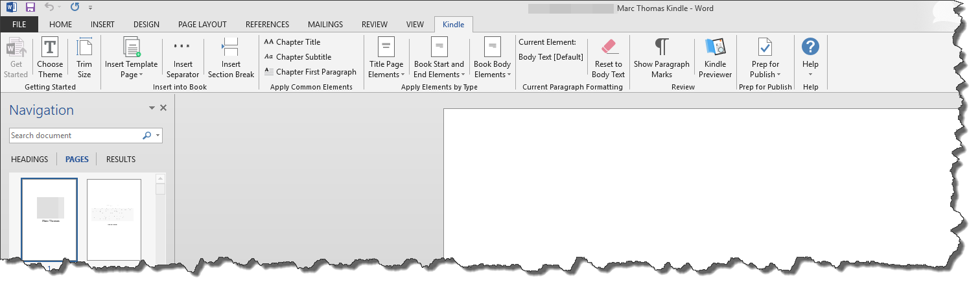The height and width of the screenshot is (286, 980).
Task: Open the Trim Size tool
Action: coord(84,58)
